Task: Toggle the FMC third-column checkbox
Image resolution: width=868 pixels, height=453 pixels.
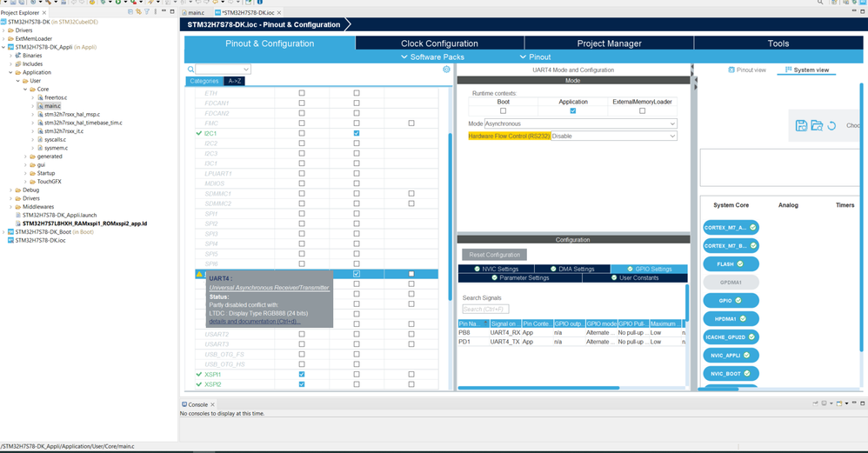Action: click(411, 123)
